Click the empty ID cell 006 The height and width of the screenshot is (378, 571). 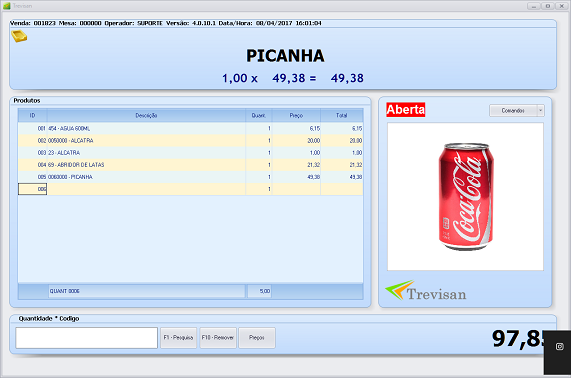tap(32, 189)
